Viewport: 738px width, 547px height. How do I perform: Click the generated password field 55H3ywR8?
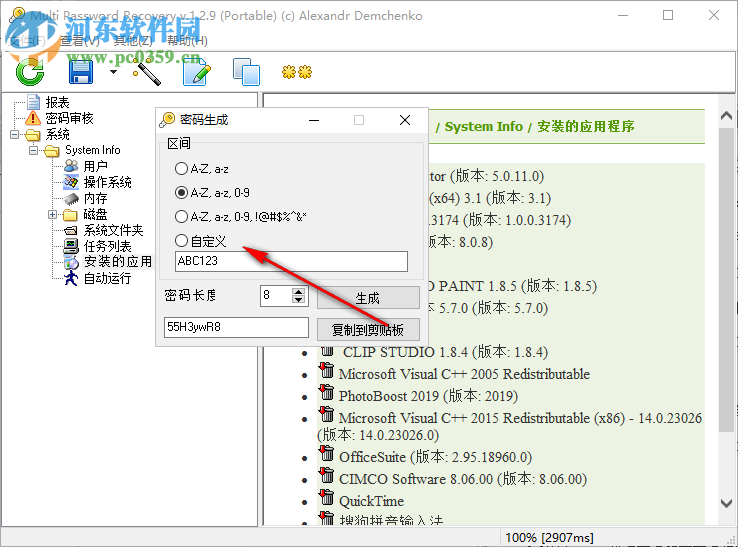tap(236, 327)
